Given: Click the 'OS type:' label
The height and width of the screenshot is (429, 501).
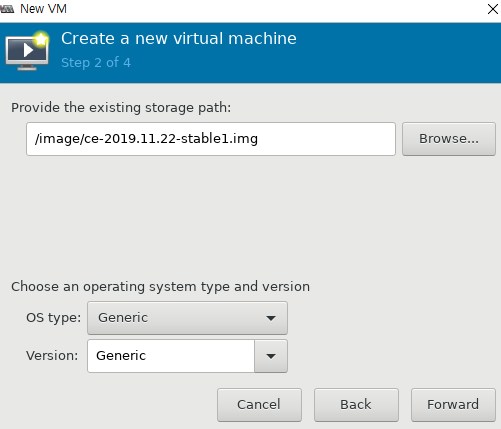Looking at the screenshot, I should 53,318.
